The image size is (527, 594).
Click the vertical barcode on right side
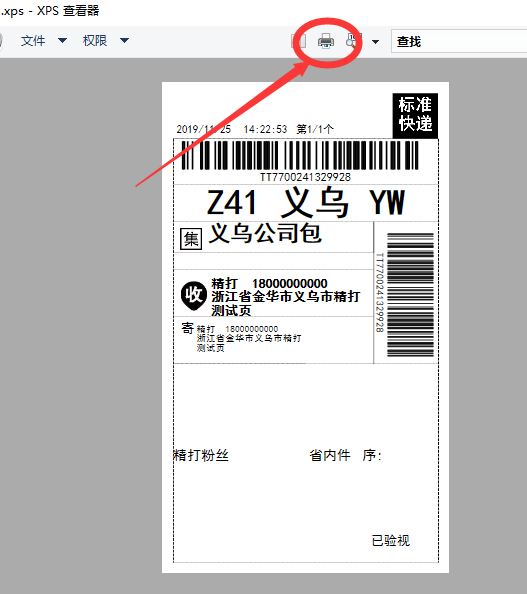tap(410, 295)
